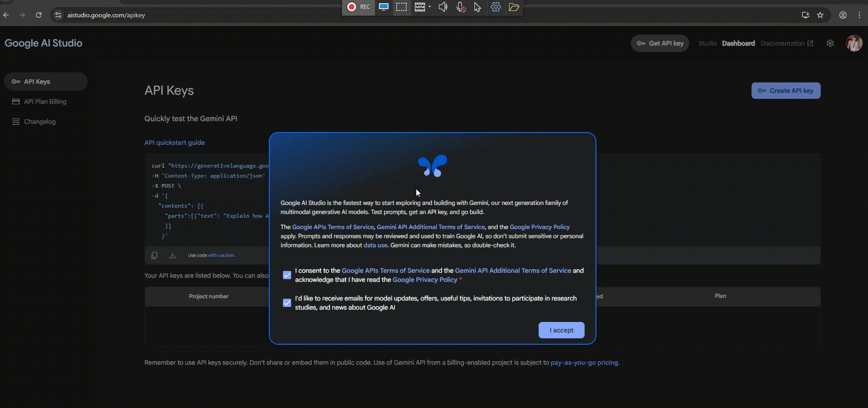
Task: Click the API Keys page heading
Action: point(169,91)
